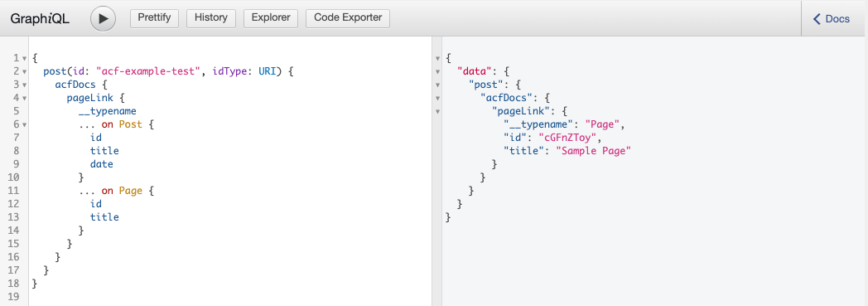Click the __typename field on line 5

tap(108, 111)
